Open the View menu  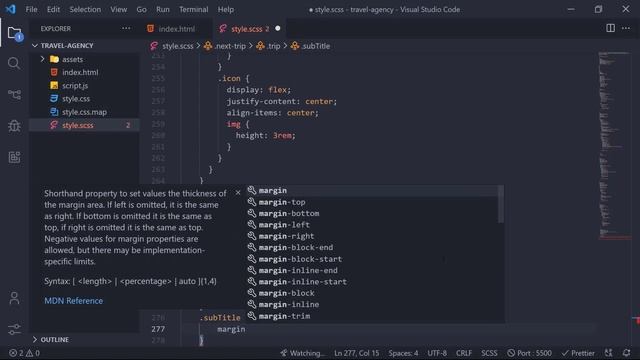click(118, 9)
